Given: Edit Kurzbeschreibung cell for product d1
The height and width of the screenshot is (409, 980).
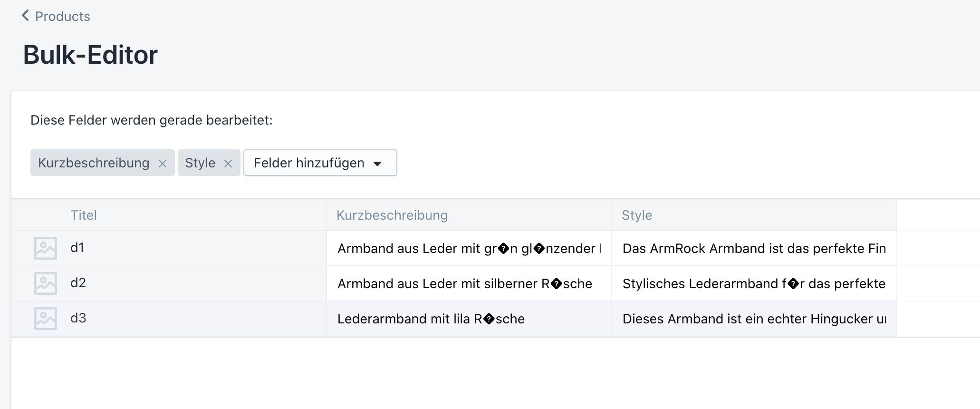Looking at the screenshot, I should point(469,248).
